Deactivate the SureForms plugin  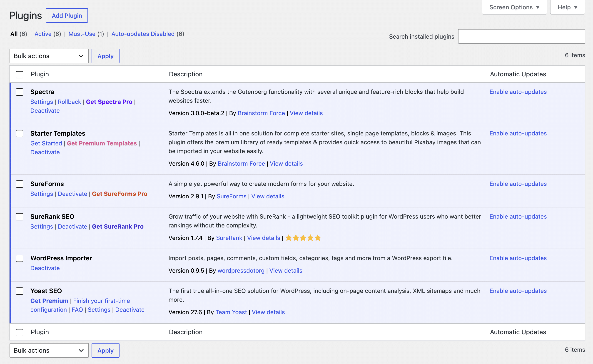coord(72,194)
